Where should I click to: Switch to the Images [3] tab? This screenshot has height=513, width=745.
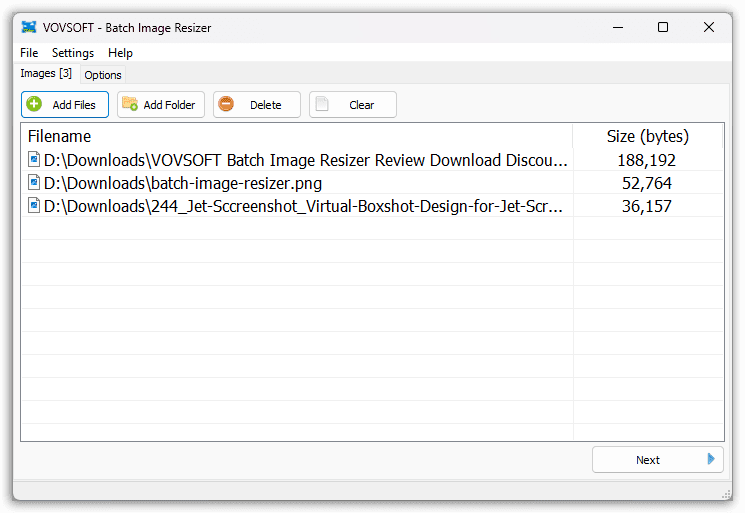pyautogui.click(x=46, y=73)
